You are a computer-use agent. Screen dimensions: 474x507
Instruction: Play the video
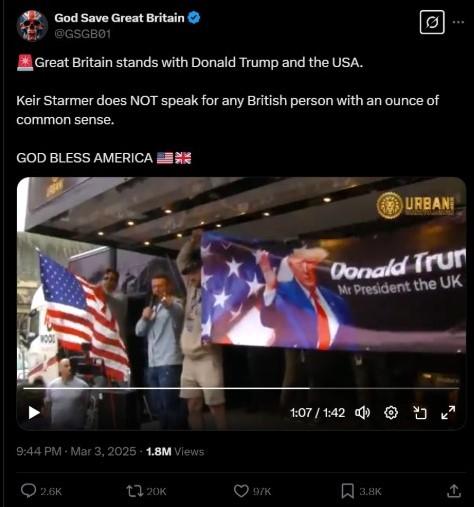(34, 413)
